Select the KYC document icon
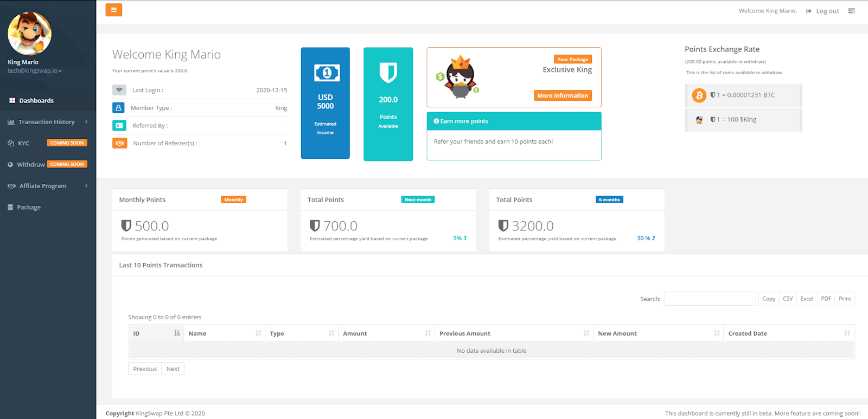Screen dimensions: 868x419 click(x=11, y=143)
